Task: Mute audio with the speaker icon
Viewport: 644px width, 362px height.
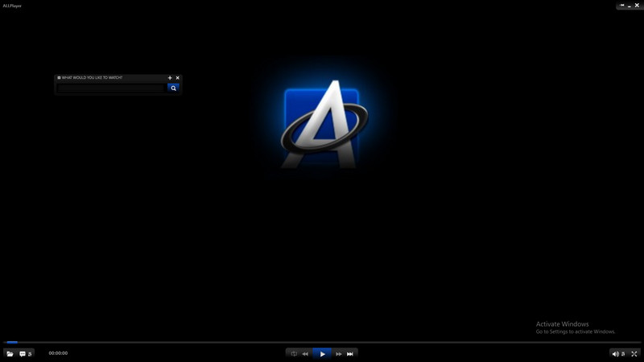Action: (615, 354)
